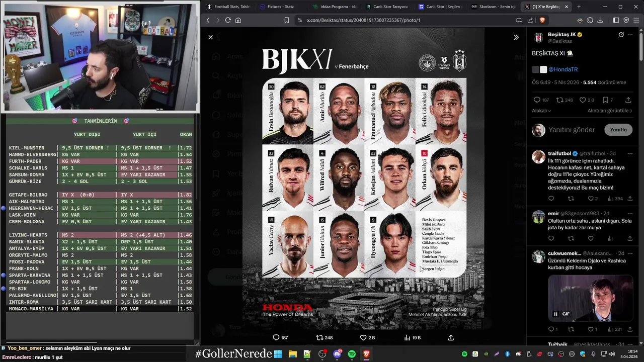Open more options on traifutbol reply
The width and height of the screenshot is (644, 362).
[630, 153]
